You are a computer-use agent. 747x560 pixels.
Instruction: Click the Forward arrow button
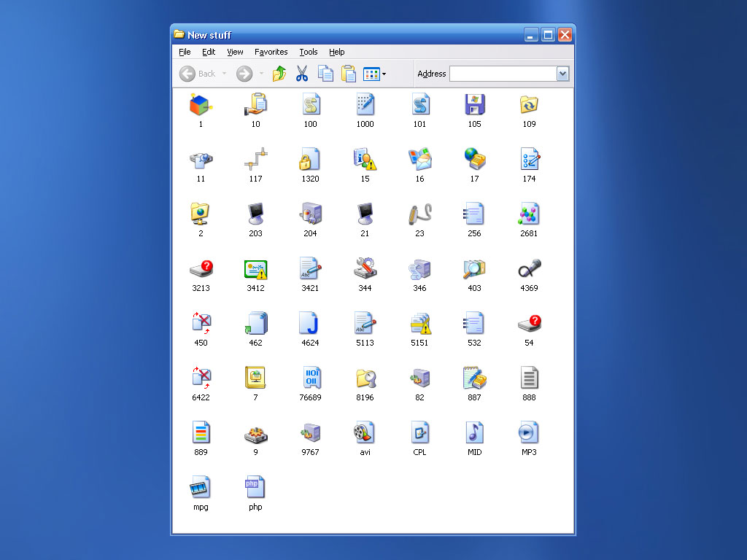(x=244, y=74)
